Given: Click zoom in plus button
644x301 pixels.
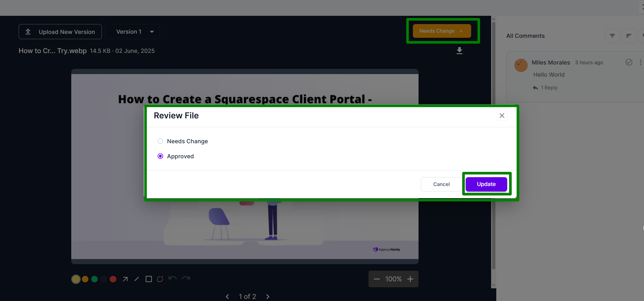Looking at the screenshot, I should point(410,279).
